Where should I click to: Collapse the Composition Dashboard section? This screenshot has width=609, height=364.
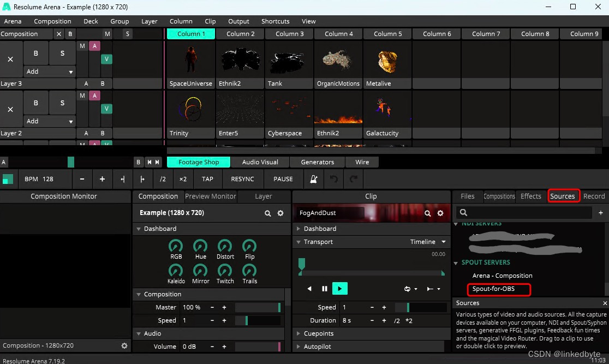[x=139, y=229]
